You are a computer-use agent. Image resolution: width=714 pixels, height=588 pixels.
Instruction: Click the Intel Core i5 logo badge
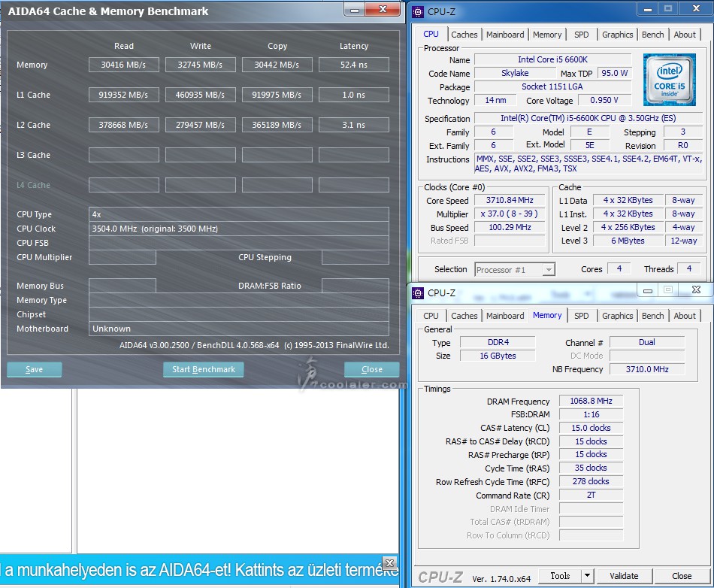click(x=670, y=80)
